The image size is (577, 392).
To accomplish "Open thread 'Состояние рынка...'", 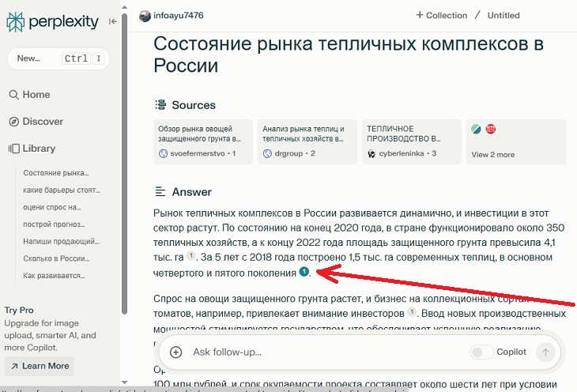I will click(56, 173).
